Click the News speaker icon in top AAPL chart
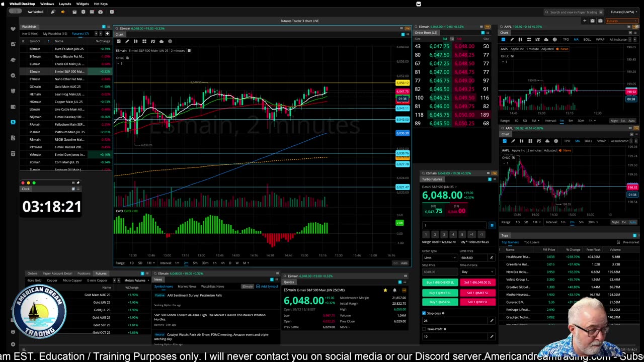The height and width of the screenshot is (362, 644). [557, 49]
